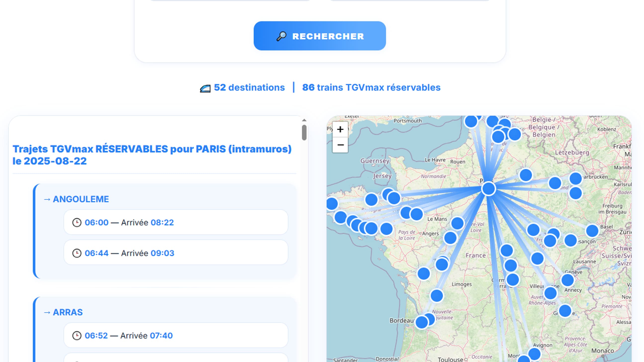Expand the ANGOULEME destination section
Screen dimensions: 644x362
[x=80, y=199]
